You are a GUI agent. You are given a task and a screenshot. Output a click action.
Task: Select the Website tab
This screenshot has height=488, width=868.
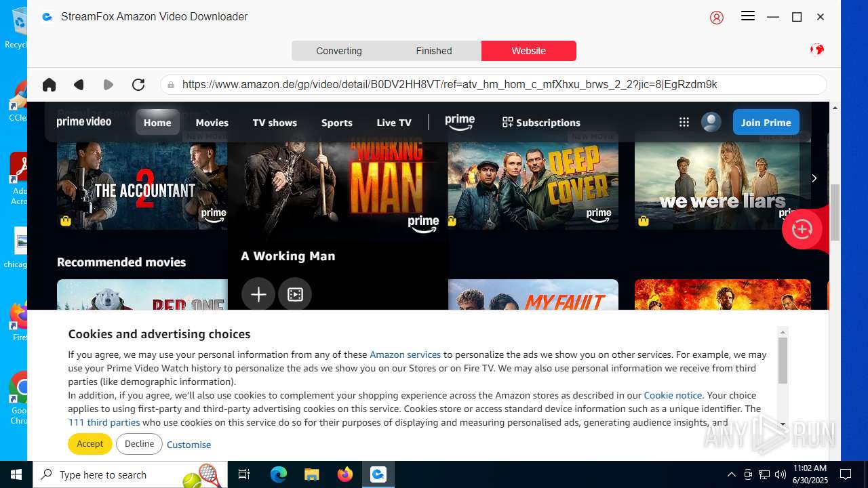click(x=529, y=51)
